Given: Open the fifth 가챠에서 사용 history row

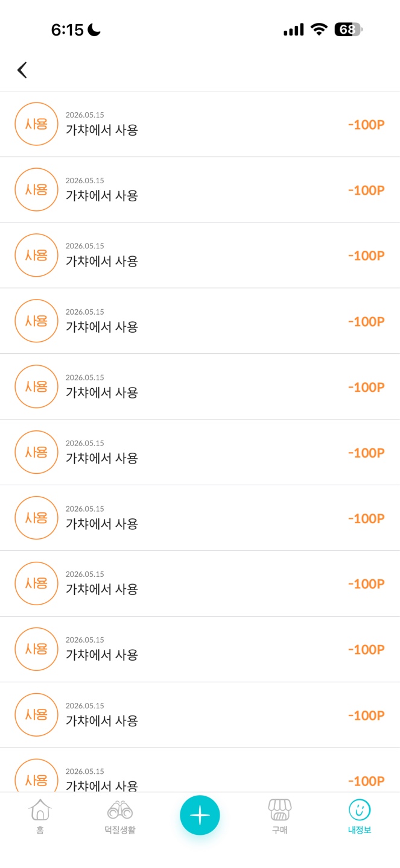Looking at the screenshot, I should (200, 386).
